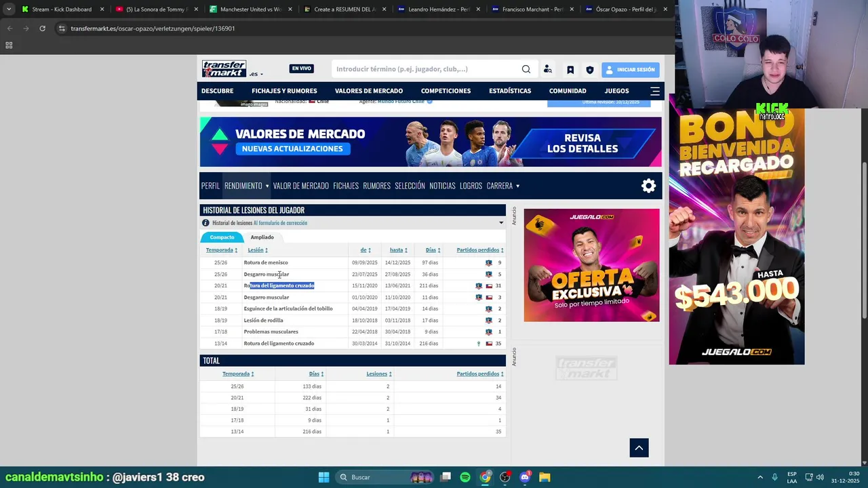
Task: Click the green club icon in 13/14 row
Action: 479,344
